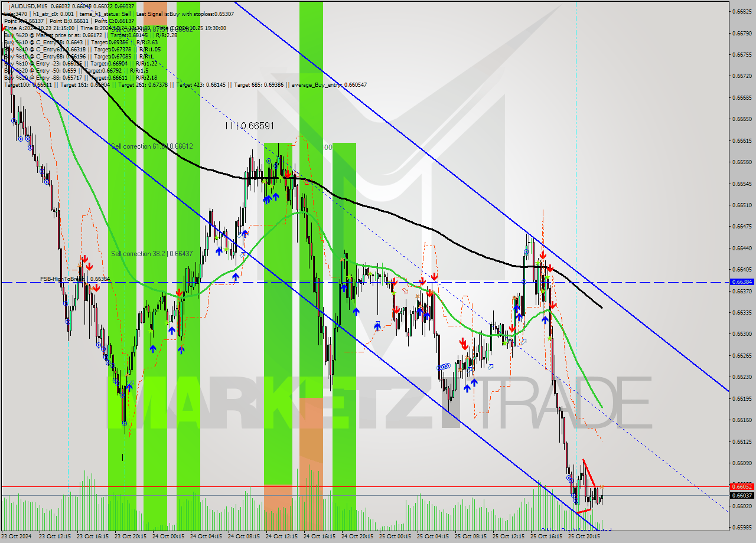Click the 0.65985 price axis label

click(742, 527)
